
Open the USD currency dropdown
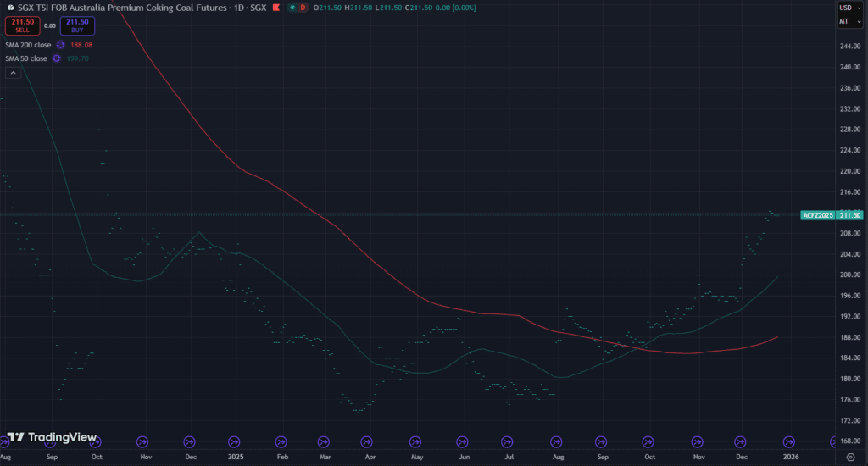pyautogui.click(x=845, y=8)
